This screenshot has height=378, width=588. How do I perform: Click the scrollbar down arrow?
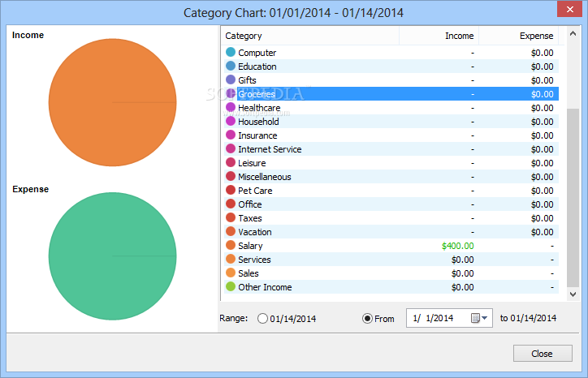(573, 294)
